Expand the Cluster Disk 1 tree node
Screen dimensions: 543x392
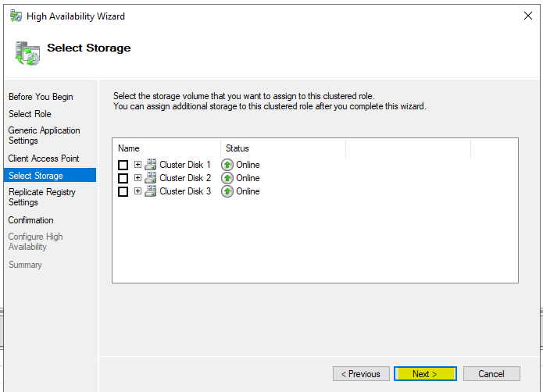click(138, 164)
